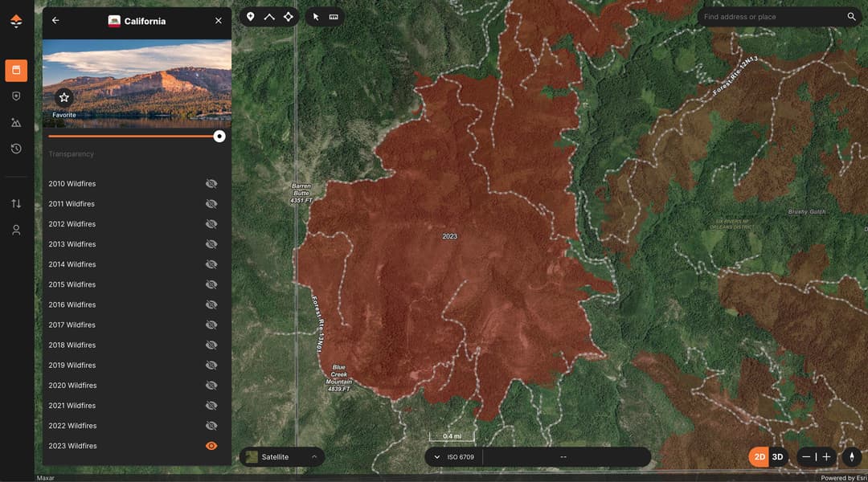Show the 2017 Wildfires layer
This screenshot has width=868, height=482.
coord(211,325)
